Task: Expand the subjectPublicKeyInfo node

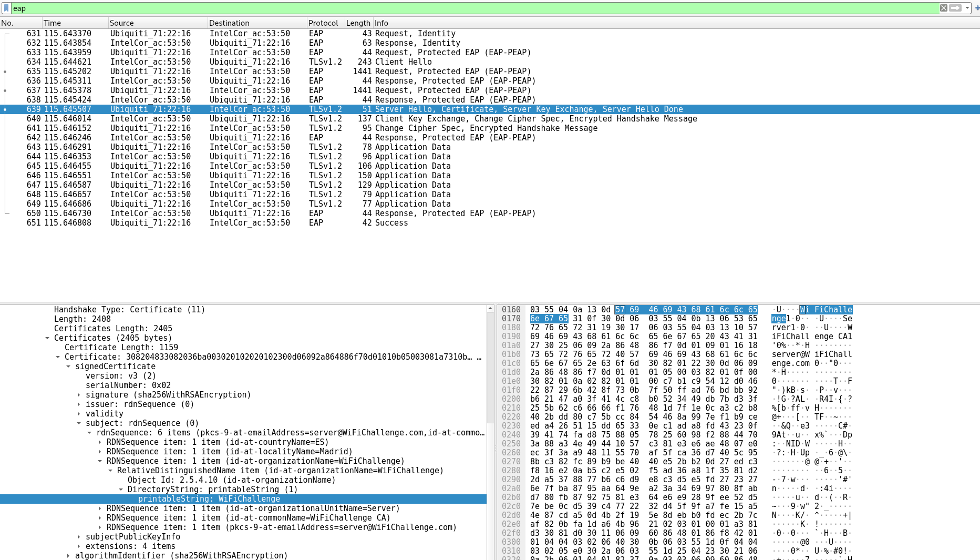Action: [x=79, y=537]
